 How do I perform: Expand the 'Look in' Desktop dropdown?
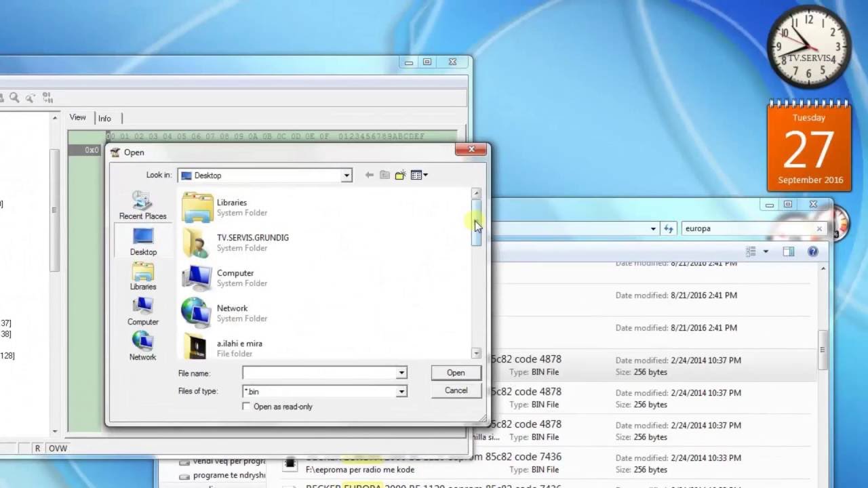point(347,176)
